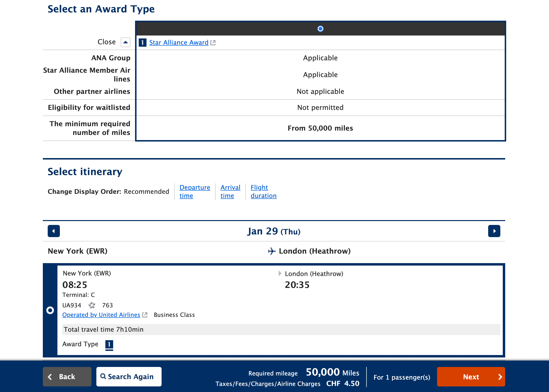Sort itineraries by Departure time
549x392 pixels.
click(x=195, y=191)
